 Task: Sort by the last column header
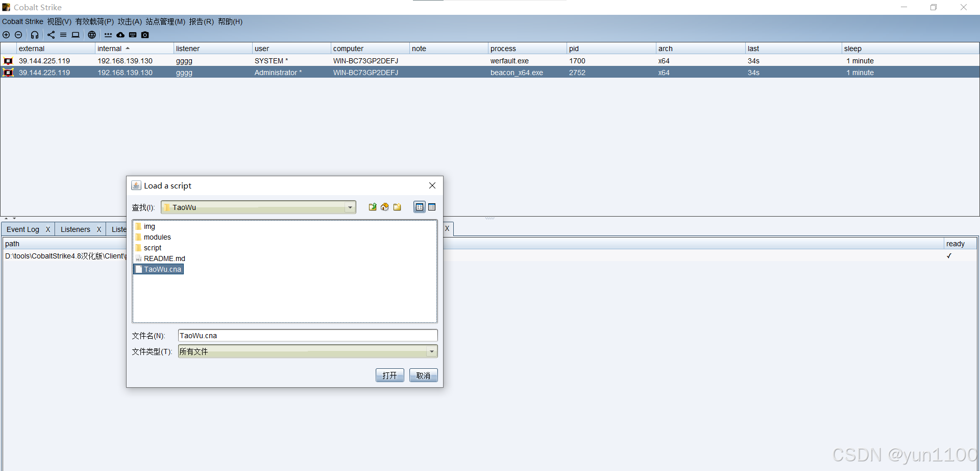pos(794,49)
